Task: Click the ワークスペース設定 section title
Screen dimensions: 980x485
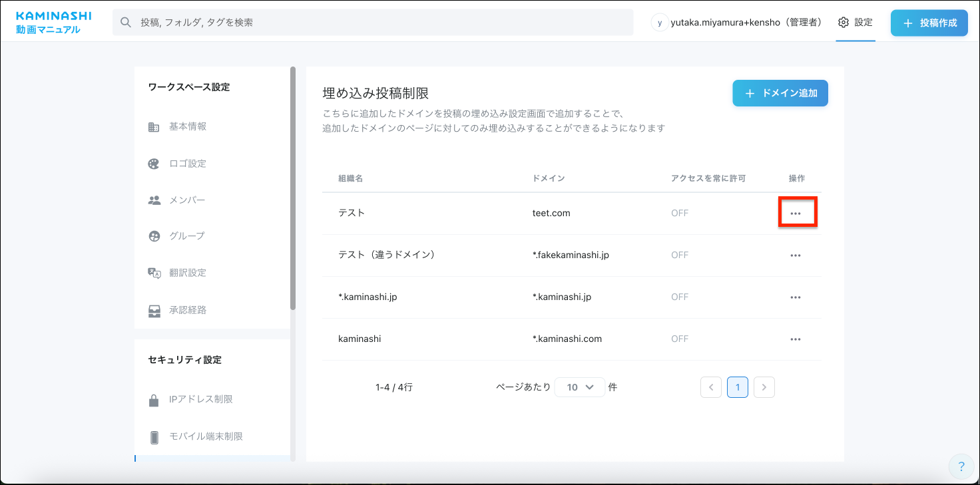Action: [x=189, y=87]
